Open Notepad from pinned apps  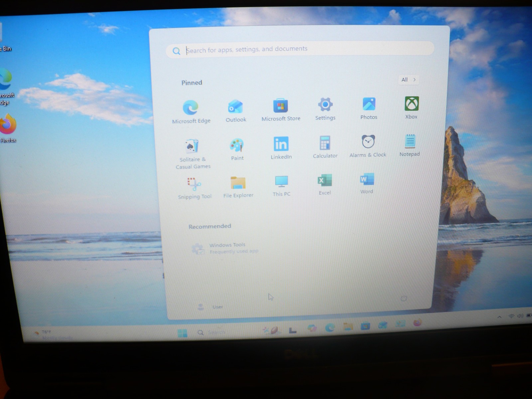pyautogui.click(x=410, y=145)
